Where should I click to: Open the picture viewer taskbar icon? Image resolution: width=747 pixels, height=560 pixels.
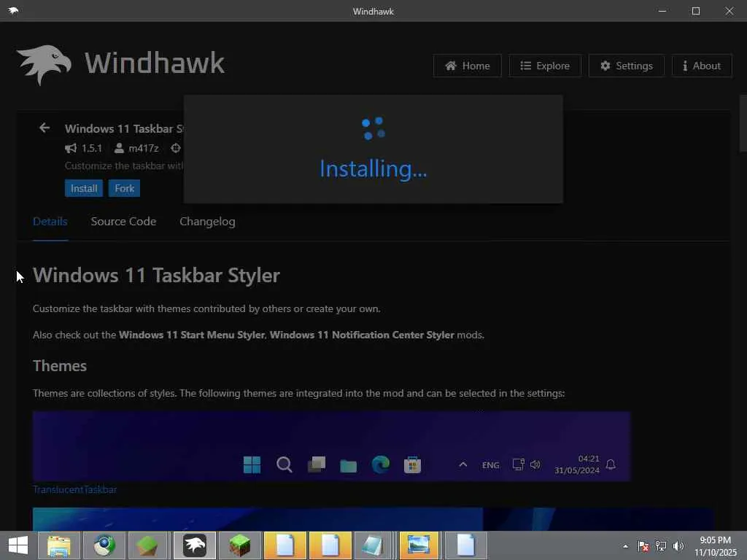point(419,545)
